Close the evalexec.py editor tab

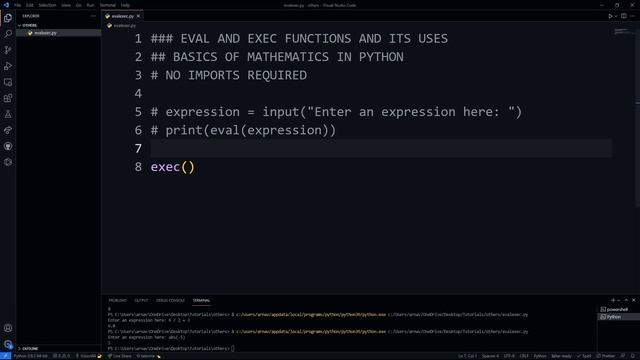click(138, 16)
